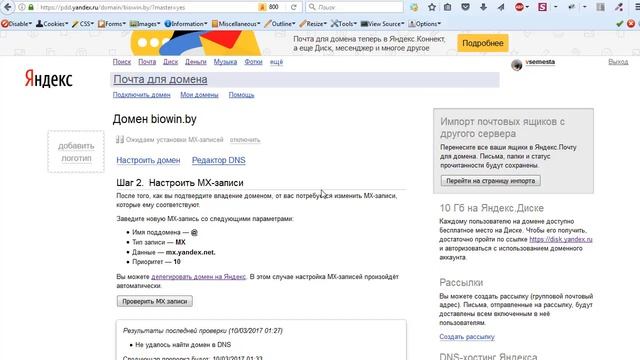The height and width of the screenshot is (360, 640).
Task: Open the bookmarks list clipboard icon
Action: click(448, 7)
